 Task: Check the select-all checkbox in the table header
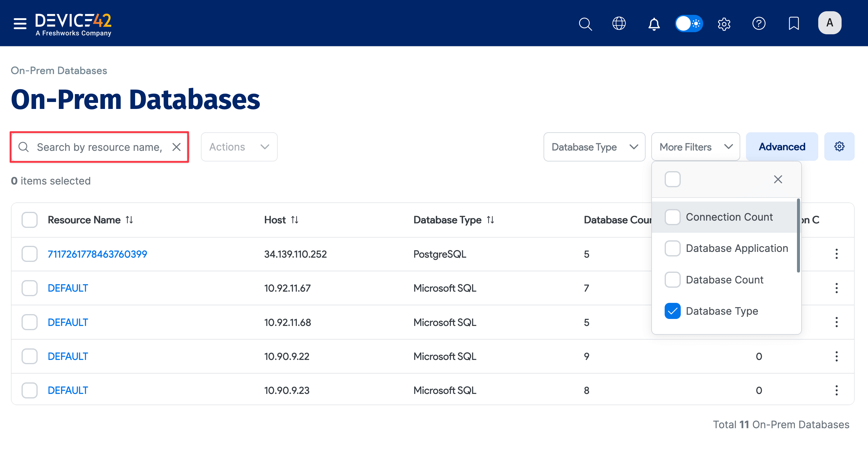click(x=29, y=219)
